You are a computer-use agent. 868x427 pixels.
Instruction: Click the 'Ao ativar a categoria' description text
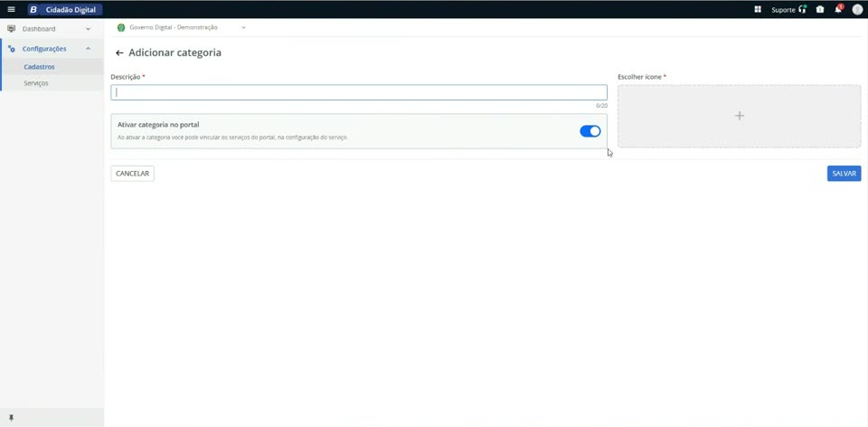tap(232, 138)
